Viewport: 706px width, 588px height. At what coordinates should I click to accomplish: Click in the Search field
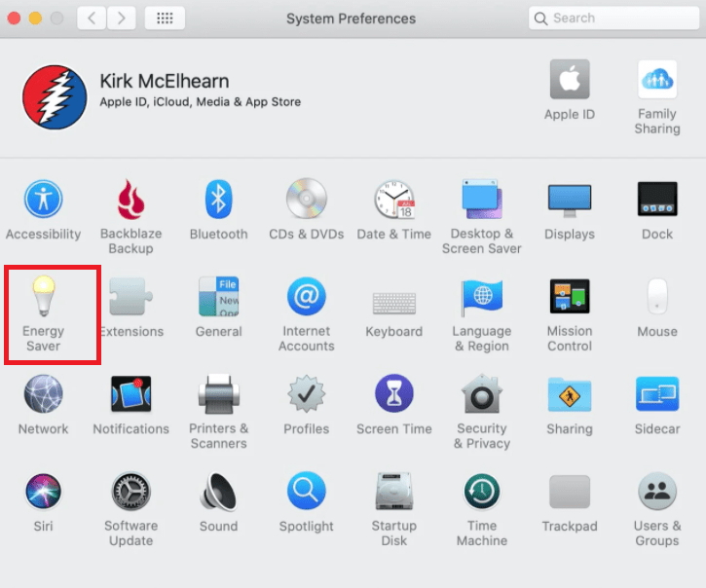click(x=618, y=18)
